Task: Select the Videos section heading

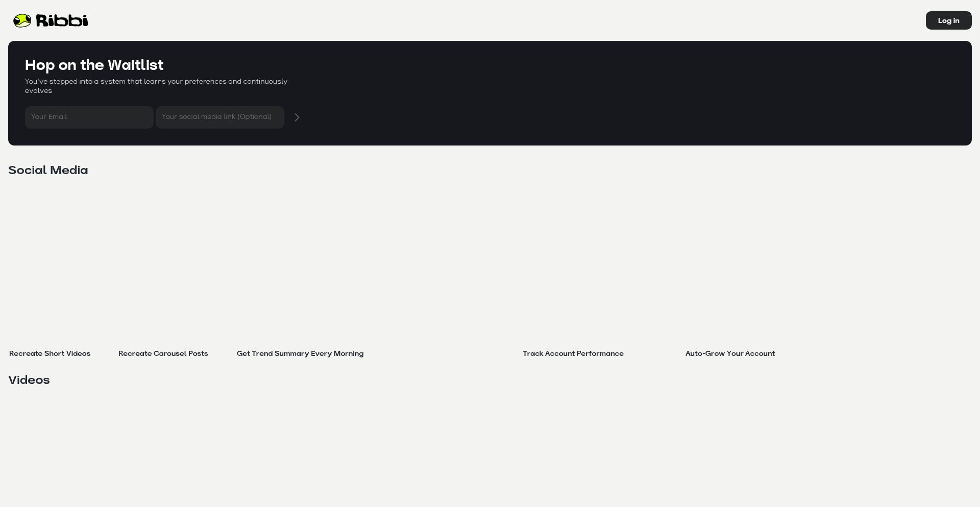Action: coord(29,380)
